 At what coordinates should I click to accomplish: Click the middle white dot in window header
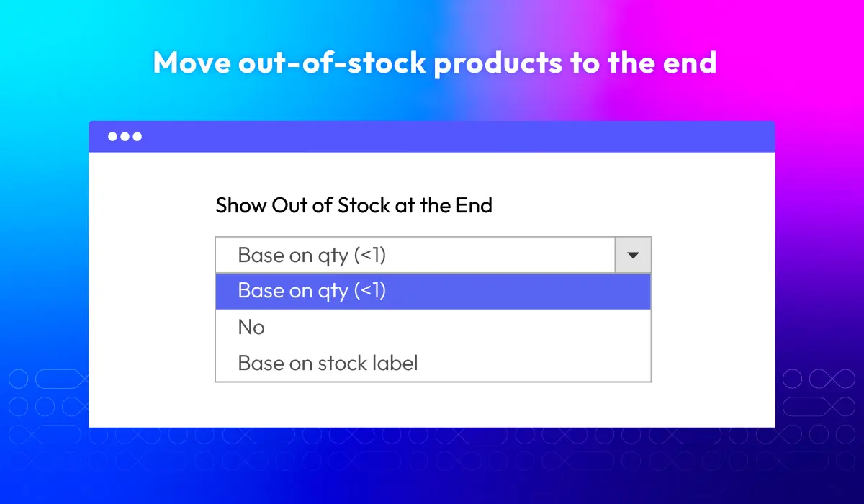point(125,137)
